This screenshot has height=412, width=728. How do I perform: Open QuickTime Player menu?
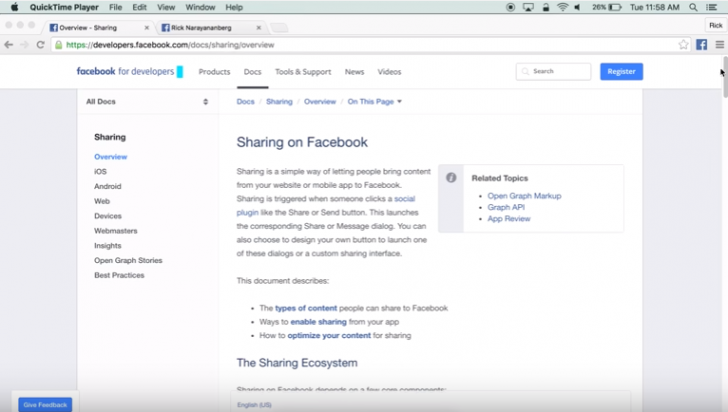tap(64, 7)
